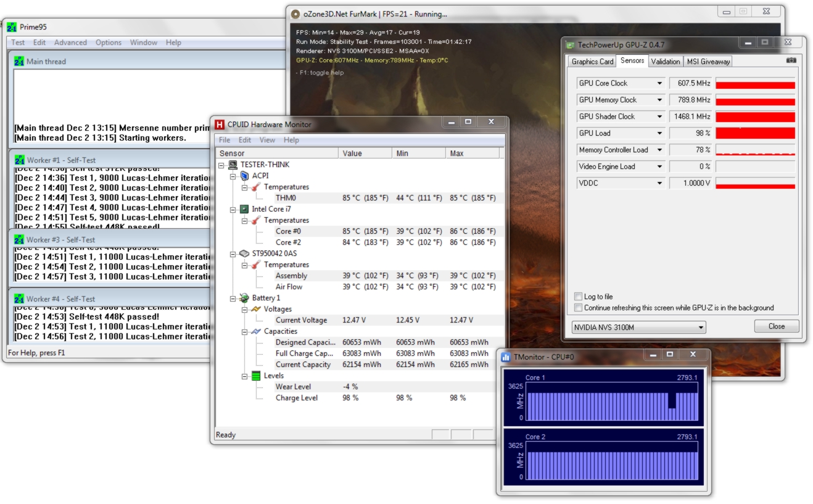Open the Memory Controller Load dropdown
The image size is (813, 504).
[659, 150]
